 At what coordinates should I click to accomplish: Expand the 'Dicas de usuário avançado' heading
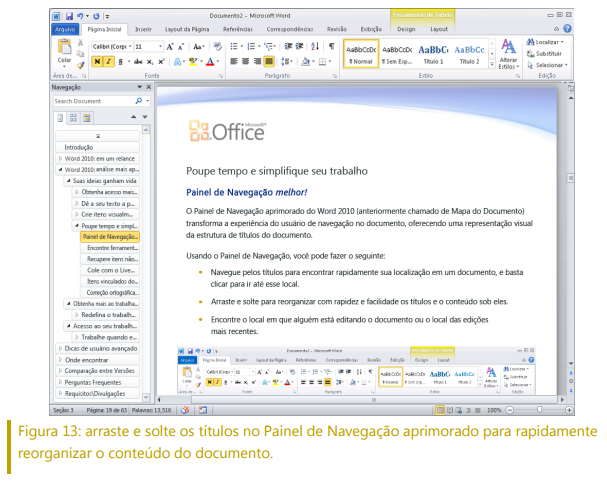[58, 347]
